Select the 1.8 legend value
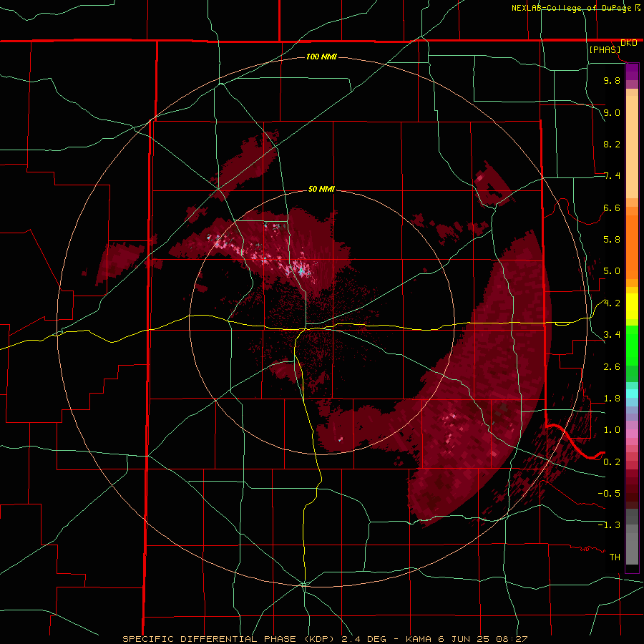Screen dimensions: 644x644 click(x=612, y=399)
